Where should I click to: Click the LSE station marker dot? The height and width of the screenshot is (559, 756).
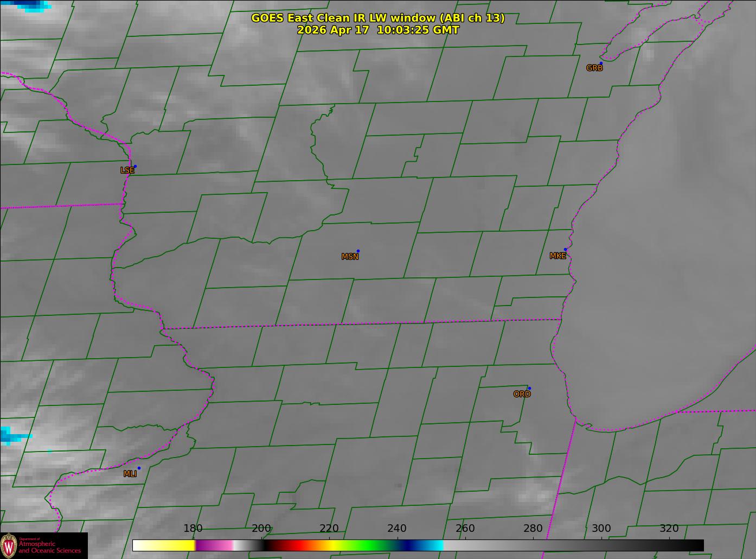point(135,166)
